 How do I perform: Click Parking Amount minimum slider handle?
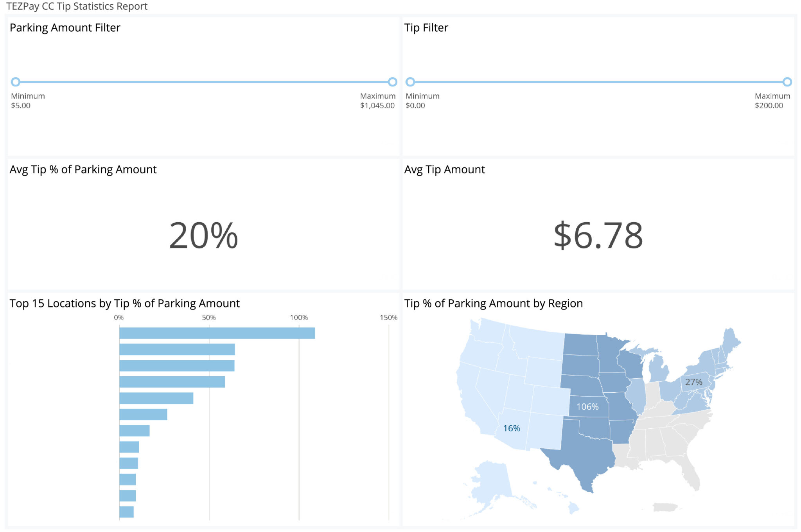point(15,82)
